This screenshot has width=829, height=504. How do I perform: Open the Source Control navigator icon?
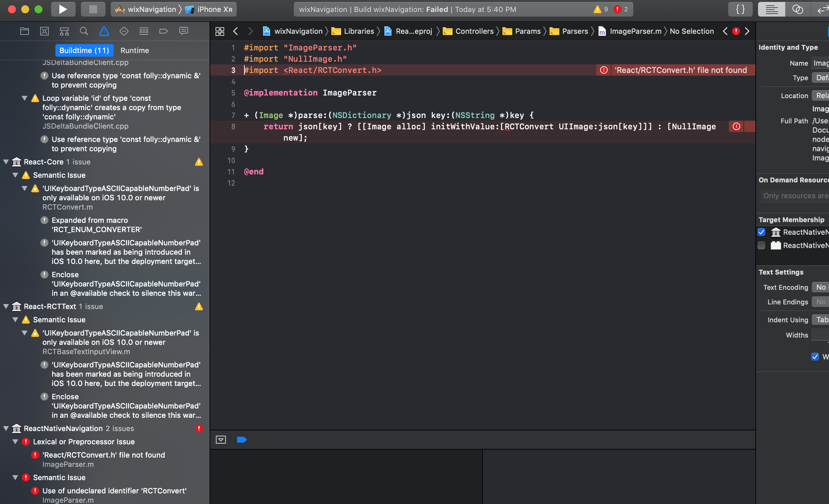[44, 31]
